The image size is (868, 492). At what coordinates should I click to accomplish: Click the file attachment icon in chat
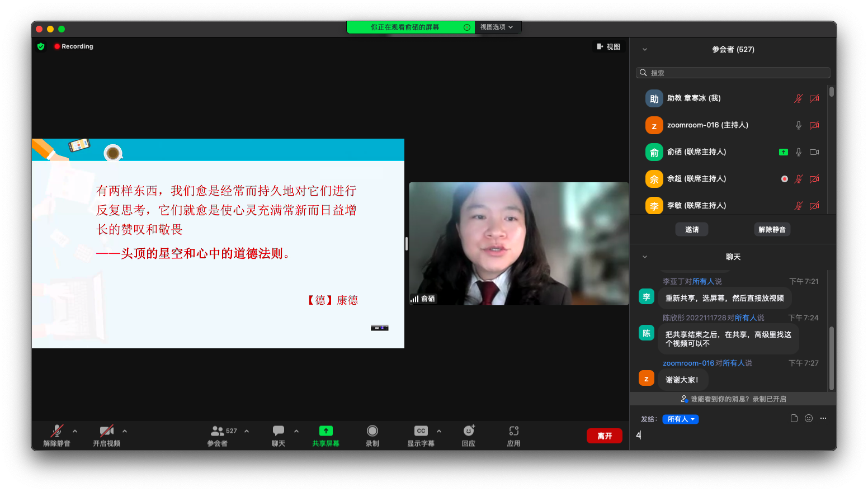click(794, 418)
